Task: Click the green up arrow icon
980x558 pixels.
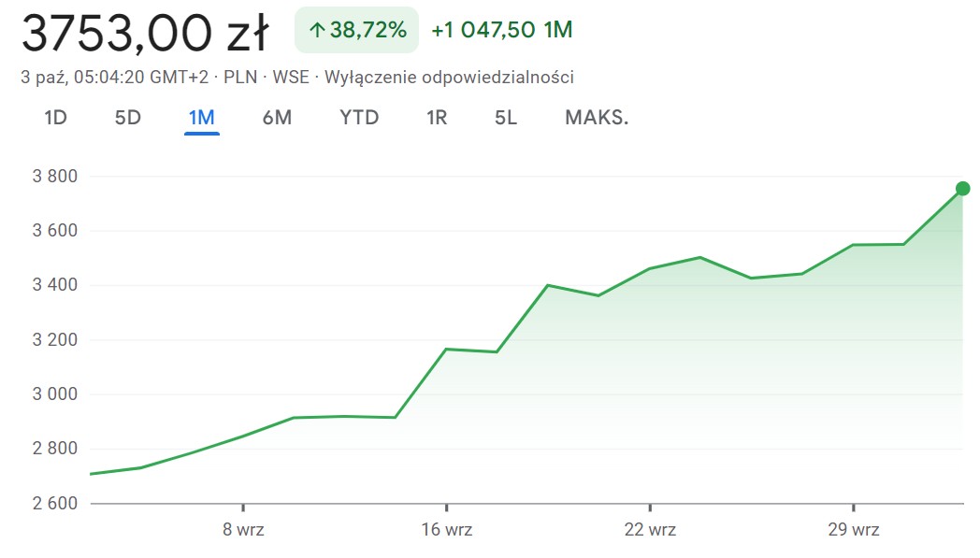Action: click(317, 31)
